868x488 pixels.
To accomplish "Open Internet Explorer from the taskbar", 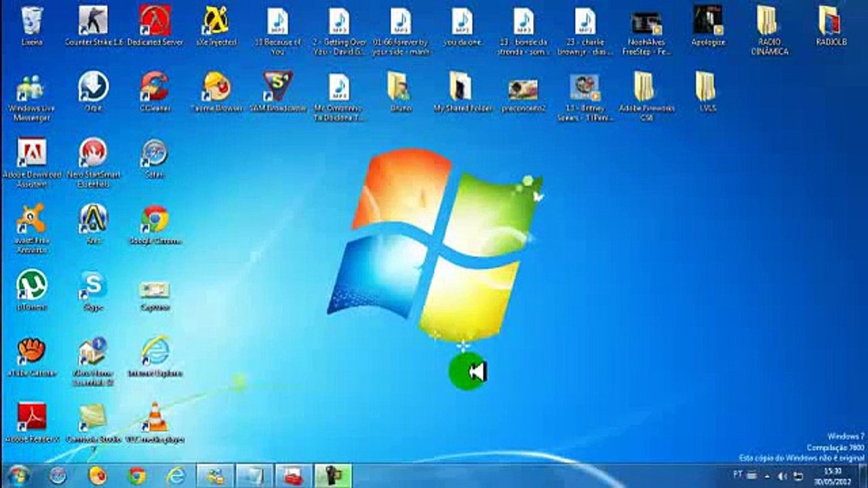I will (176, 476).
